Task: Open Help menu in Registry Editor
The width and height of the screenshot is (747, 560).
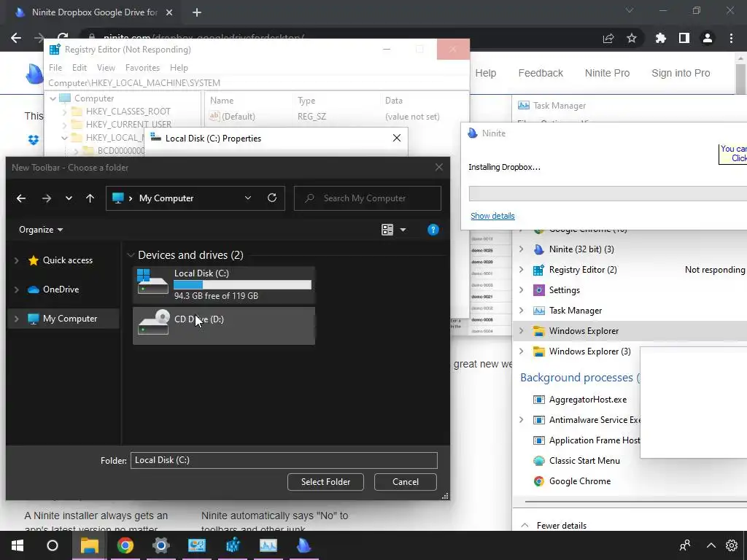Action: [179, 68]
